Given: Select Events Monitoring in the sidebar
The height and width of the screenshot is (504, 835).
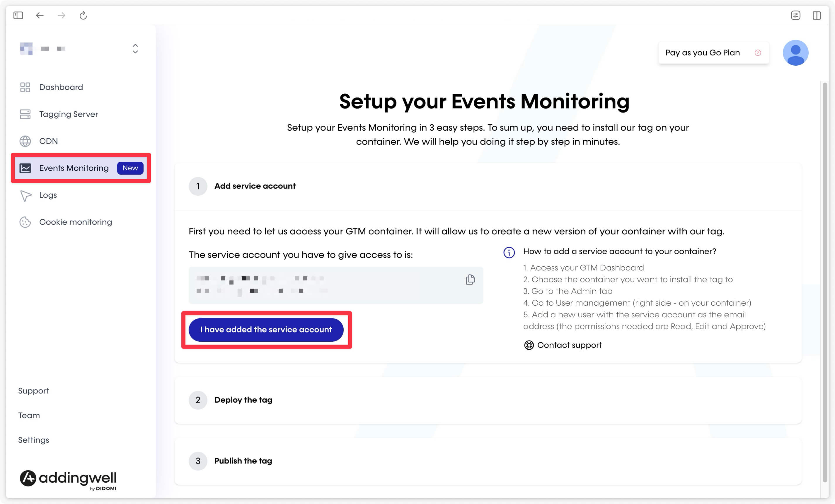Looking at the screenshot, I should coord(81,168).
